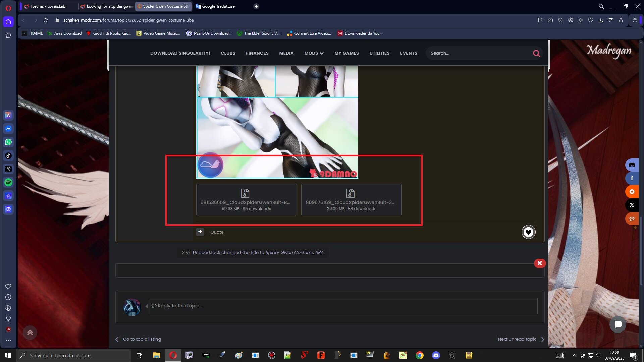Image resolution: width=644 pixels, height=362 pixels.
Task: Click the Reply to this topic field
Action: 342,306
